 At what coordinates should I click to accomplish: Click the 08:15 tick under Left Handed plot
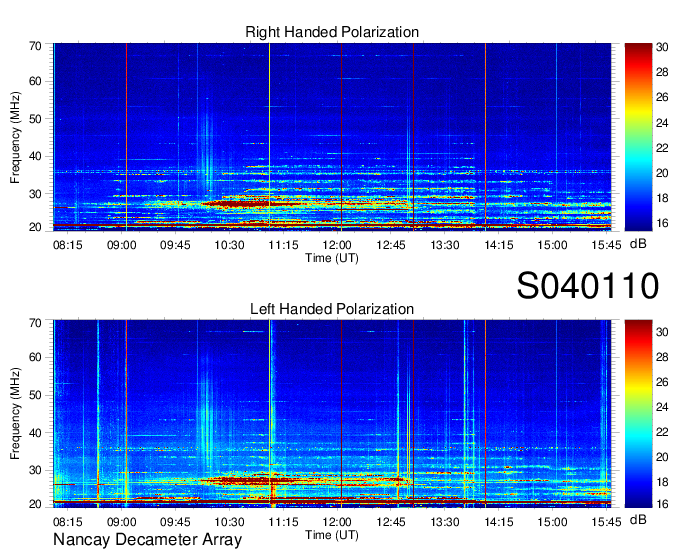(68, 522)
